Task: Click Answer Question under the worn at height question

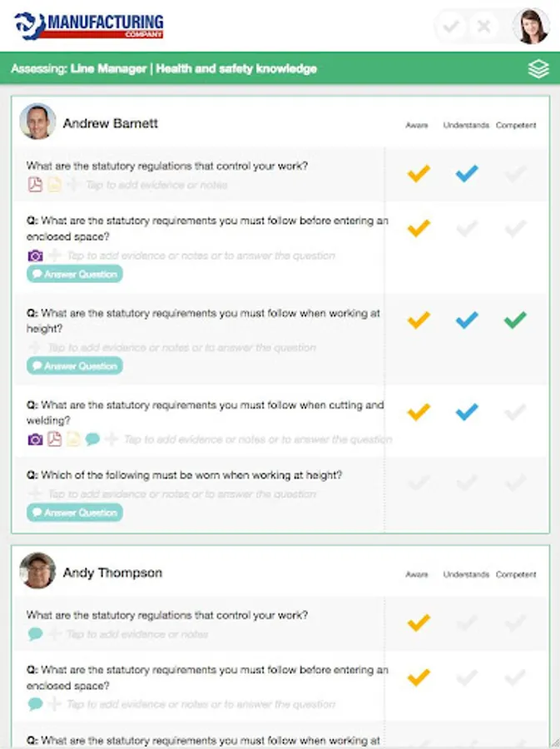Action: 75,513
